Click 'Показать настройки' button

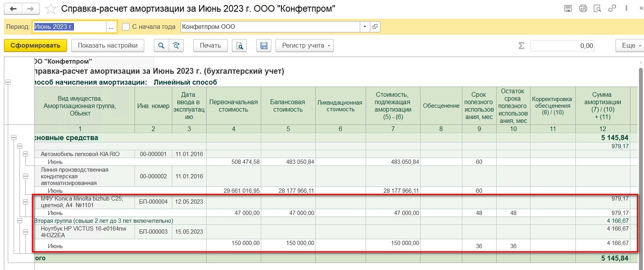108,46
